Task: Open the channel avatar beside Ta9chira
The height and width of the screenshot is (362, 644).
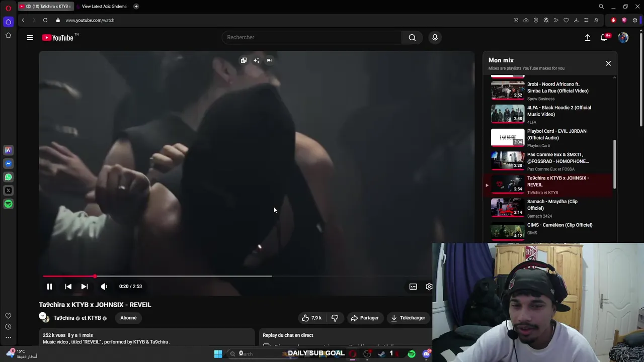Action: (x=44, y=317)
